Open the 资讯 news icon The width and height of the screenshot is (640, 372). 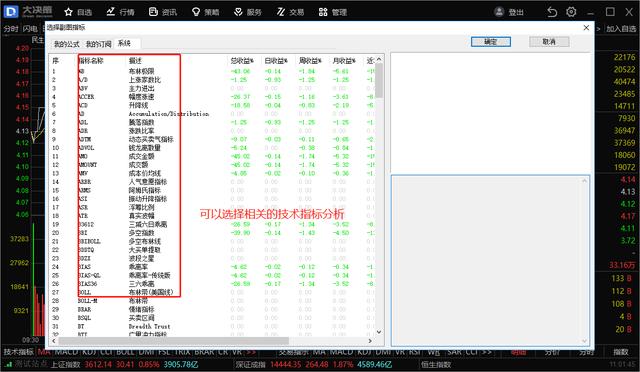pos(153,12)
